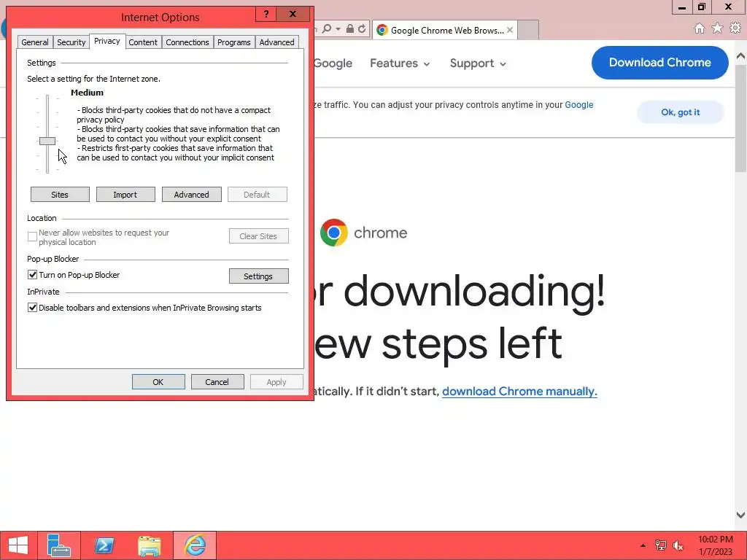This screenshot has height=560, width=747.
Task: Click the Clear Sites button
Action: point(259,236)
